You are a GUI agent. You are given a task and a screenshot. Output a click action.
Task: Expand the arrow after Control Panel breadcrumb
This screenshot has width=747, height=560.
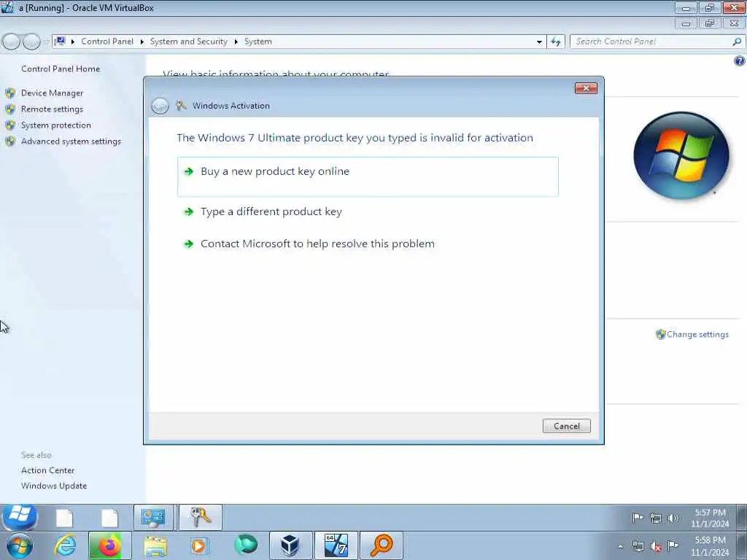(142, 42)
